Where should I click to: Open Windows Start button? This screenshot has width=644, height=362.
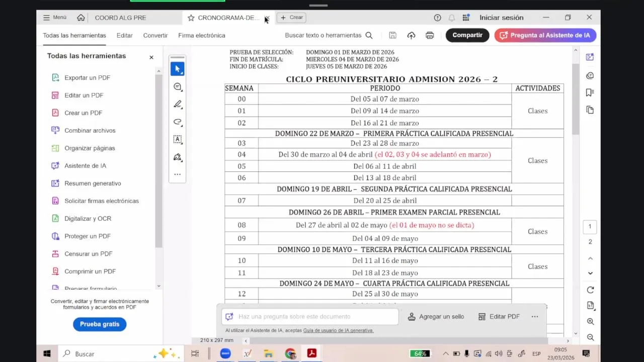[47, 354]
